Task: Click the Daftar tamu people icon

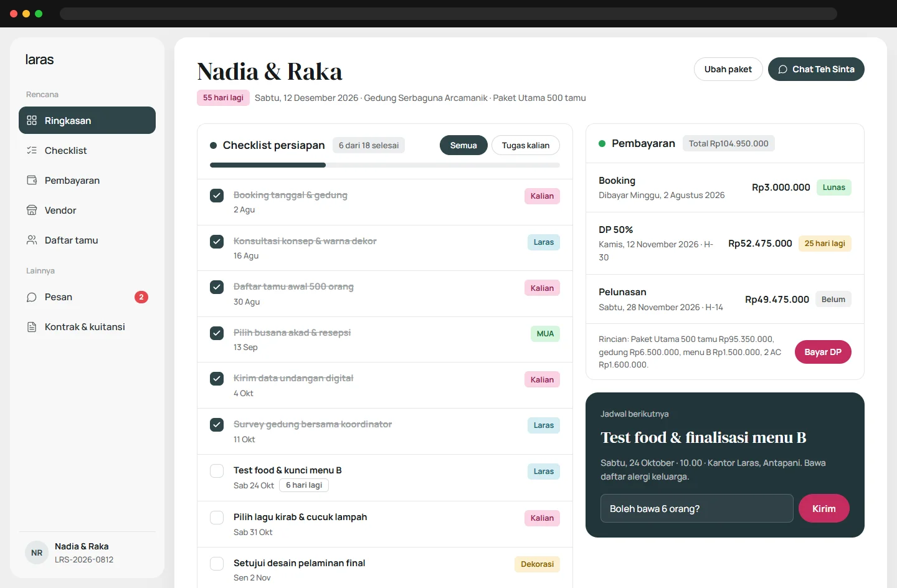Action: click(32, 240)
